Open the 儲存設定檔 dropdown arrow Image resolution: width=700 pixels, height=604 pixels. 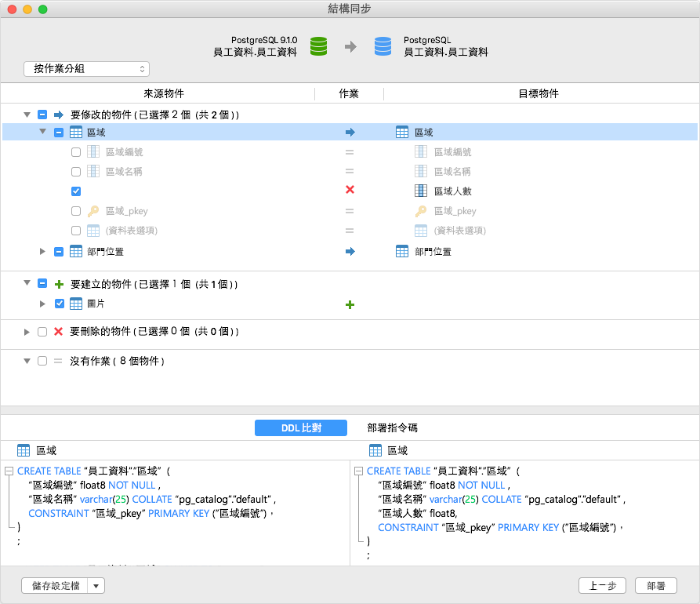[95, 585]
